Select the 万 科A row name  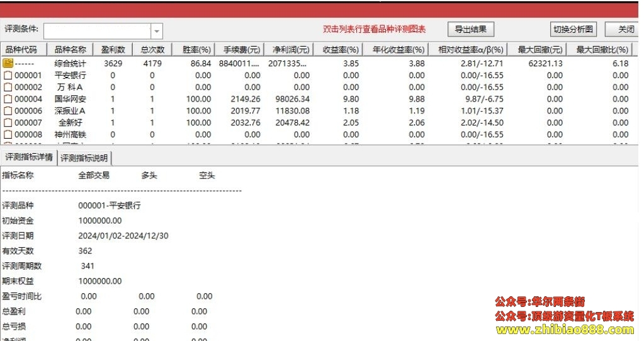point(71,87)
